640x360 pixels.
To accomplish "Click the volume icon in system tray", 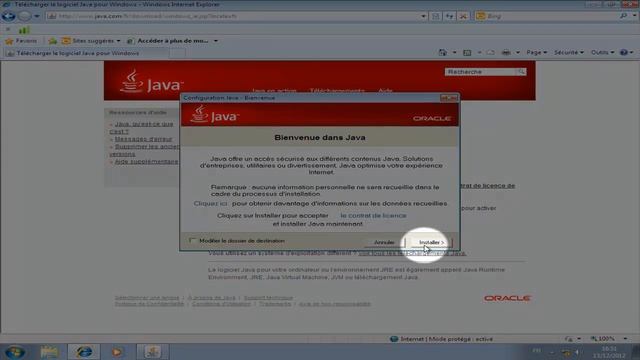I will 578,352.
